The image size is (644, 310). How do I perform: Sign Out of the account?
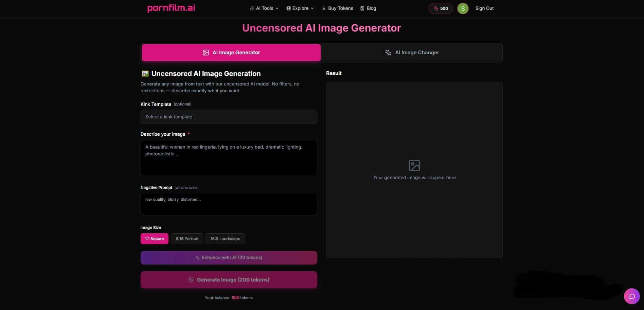pyautogui.click(x=484, y=8)
